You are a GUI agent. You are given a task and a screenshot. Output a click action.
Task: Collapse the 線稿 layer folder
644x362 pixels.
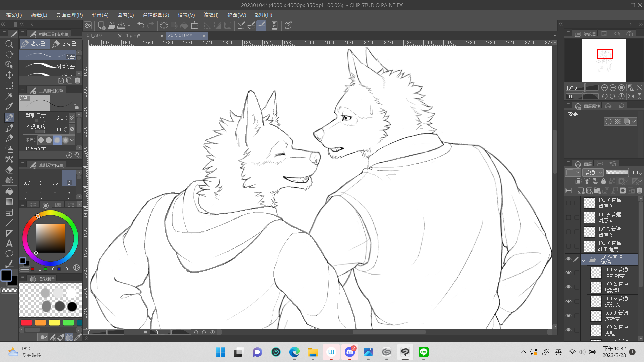[x=584, y=260]
